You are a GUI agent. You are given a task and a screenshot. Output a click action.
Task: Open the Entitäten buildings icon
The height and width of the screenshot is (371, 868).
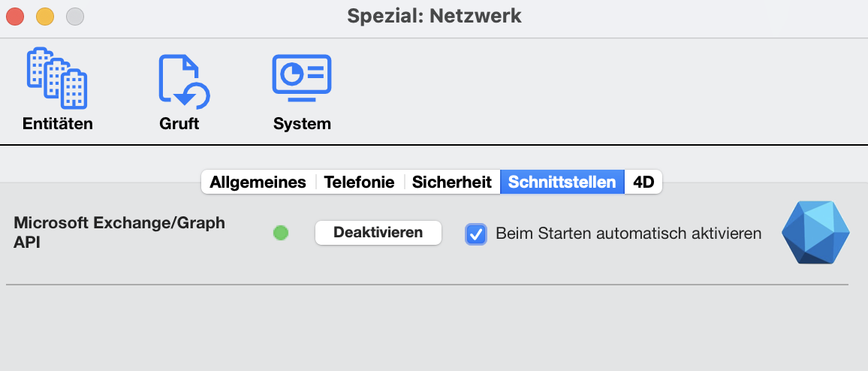[57, 78]
